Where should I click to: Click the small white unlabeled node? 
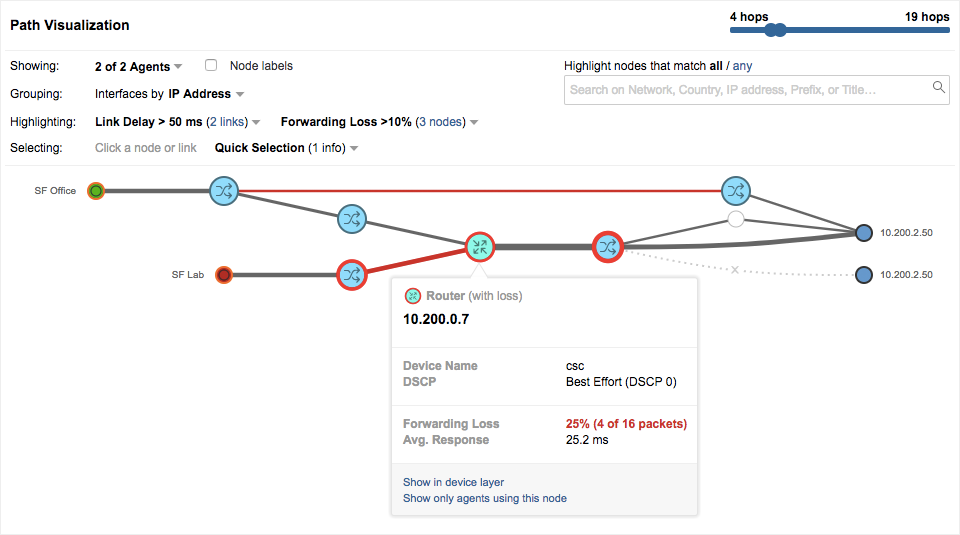(736, 218)
